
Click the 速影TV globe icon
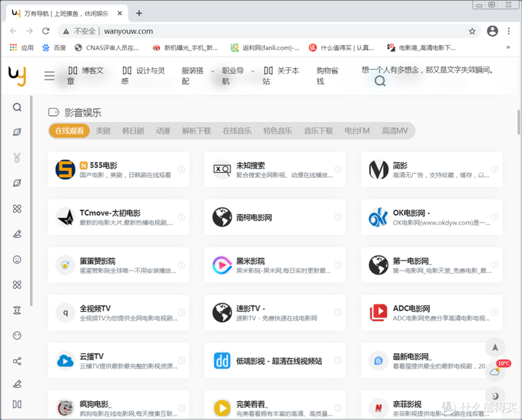[x=222, y=313]
